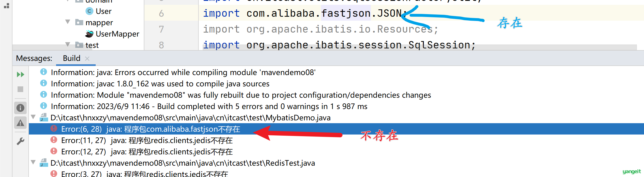The width and height of the screenshot is (644, 177).
Task: Select the UserMapper MyBatis bird icon
Action: click(89, 34)
